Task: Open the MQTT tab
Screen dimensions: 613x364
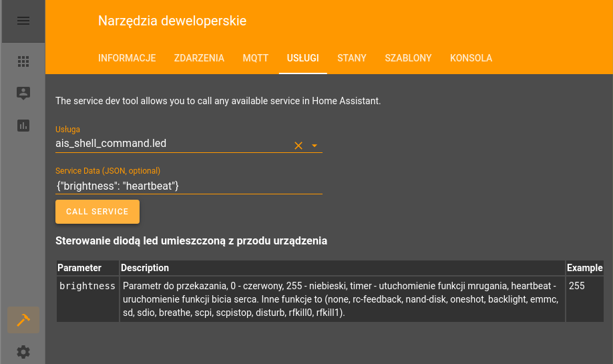Action: pyautogui.click(x=255, y=58)
